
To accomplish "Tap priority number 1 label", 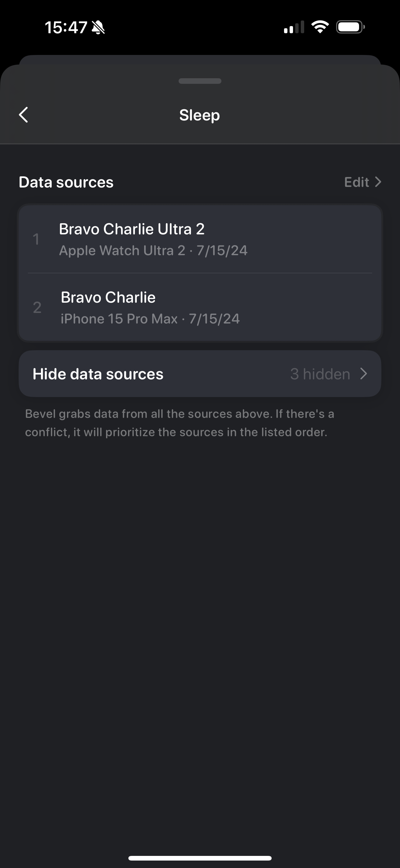I will 36,239.
